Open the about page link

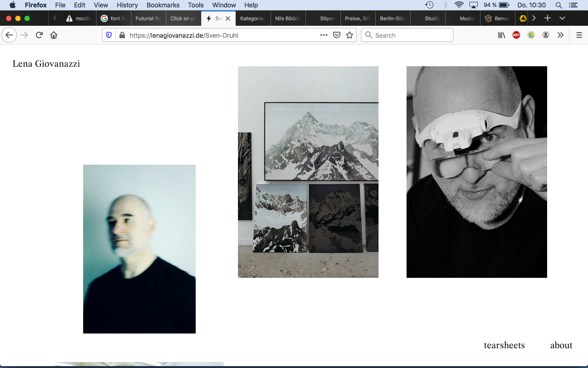(561, 345)
